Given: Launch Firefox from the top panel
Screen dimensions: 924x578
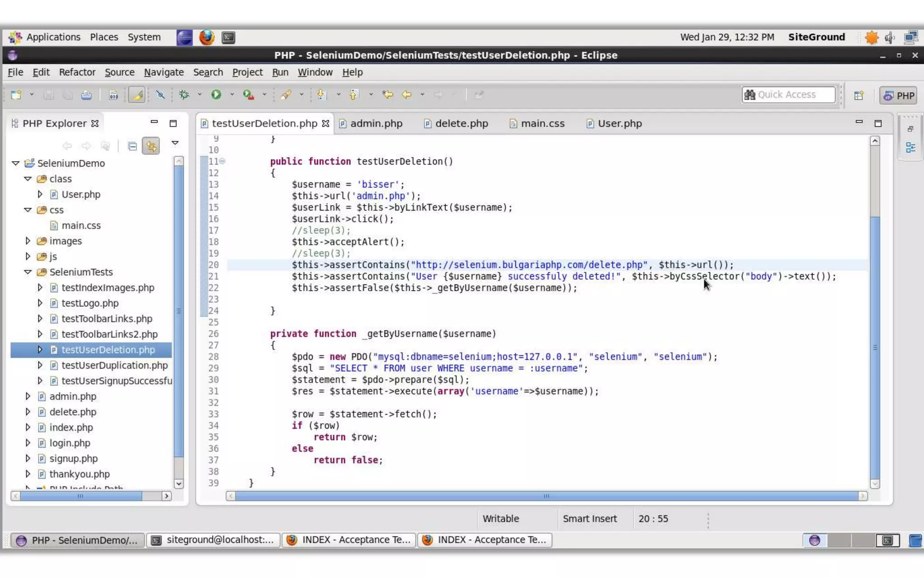Looking at the screenshot, I should point(207,37).
